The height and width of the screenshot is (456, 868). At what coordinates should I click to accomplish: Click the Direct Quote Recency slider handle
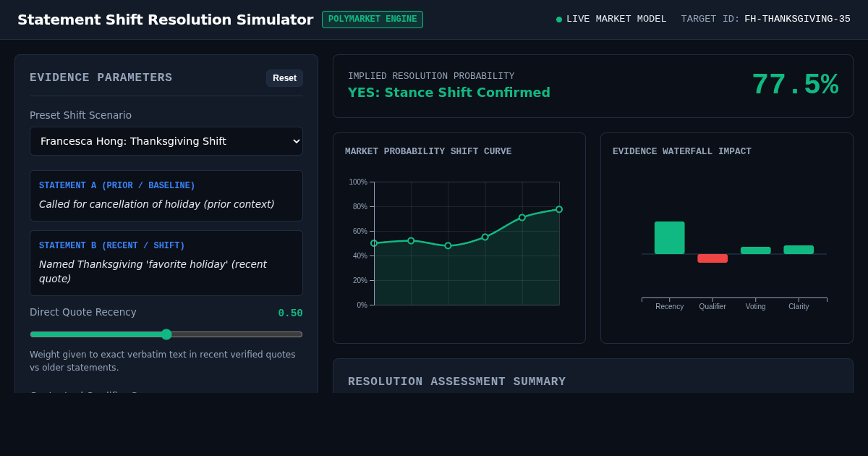coord(166,334)
